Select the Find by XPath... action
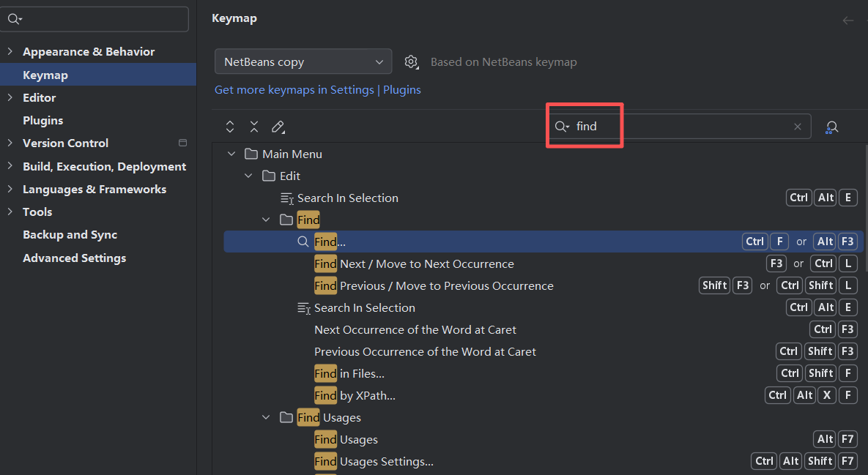The image size is (868, 475). [355, 396]
